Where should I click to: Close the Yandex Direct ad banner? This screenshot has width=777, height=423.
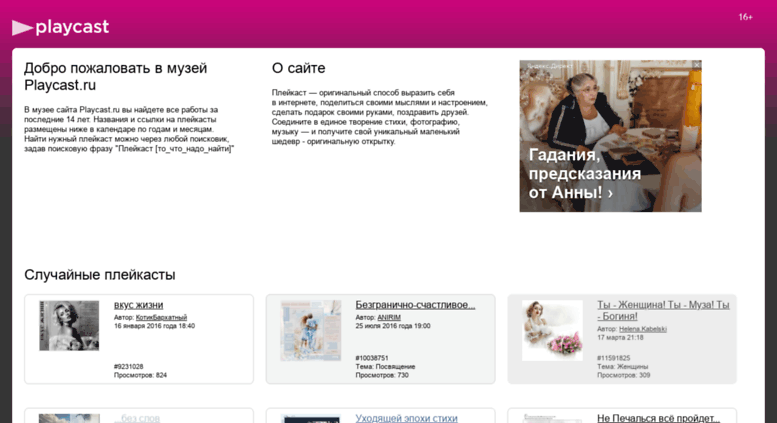697,65
